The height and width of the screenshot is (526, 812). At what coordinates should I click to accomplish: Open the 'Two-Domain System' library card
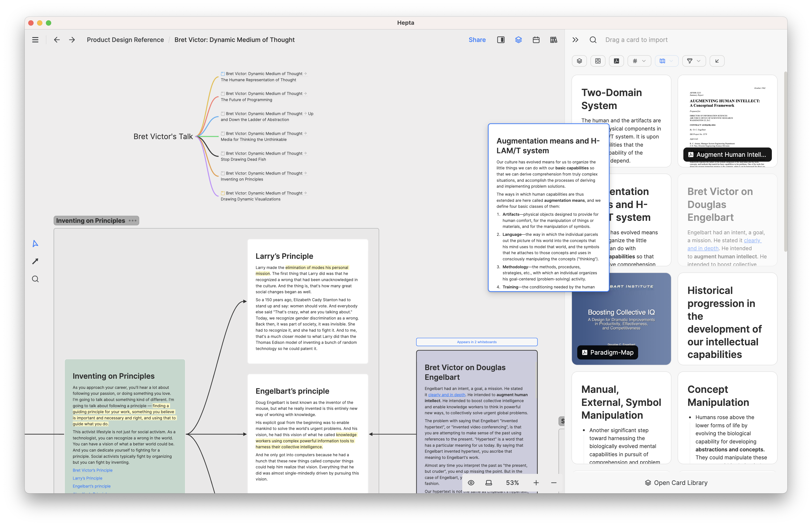click(x=621, y=99)
